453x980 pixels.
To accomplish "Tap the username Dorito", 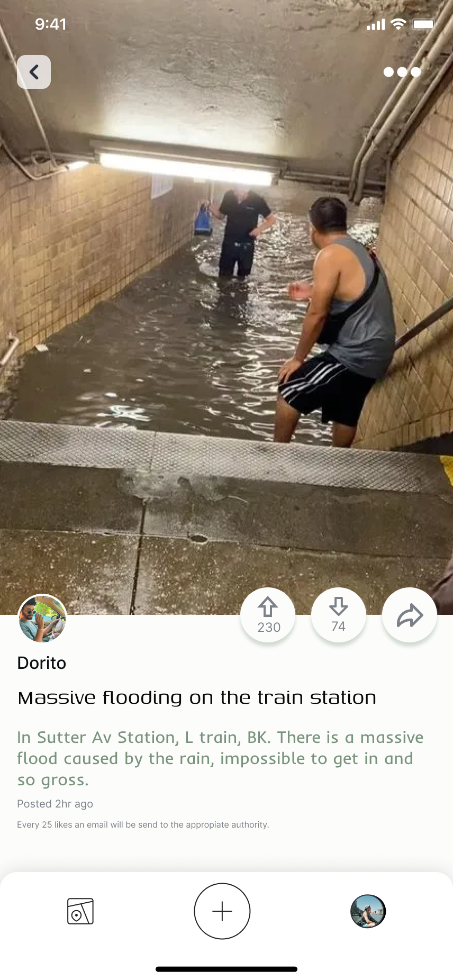I will 42,663.
